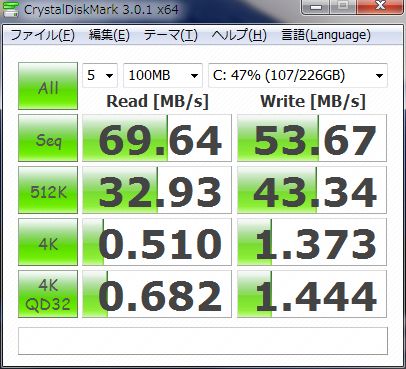Screen dimensions: 406x369
Task: Click the empty comment field at bottom
Action: [203, 341]
